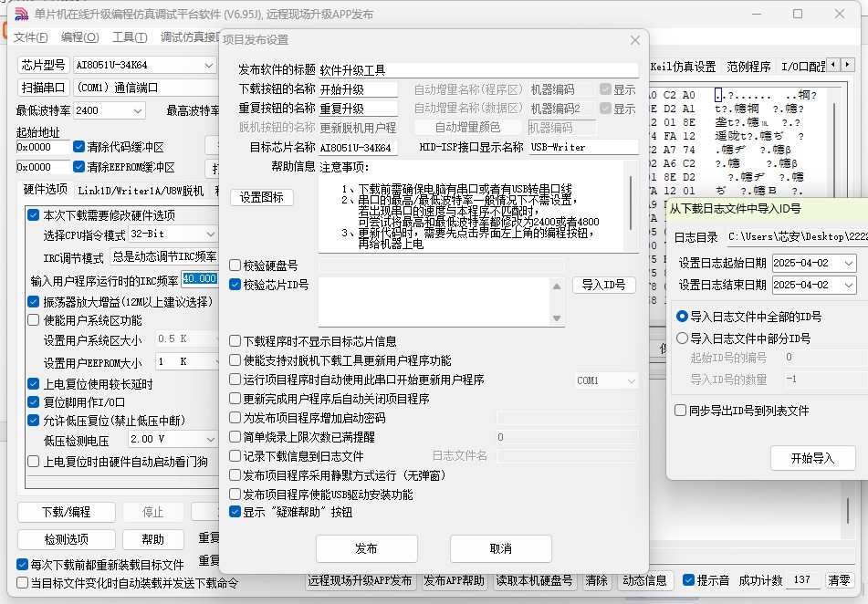Click the 开始导入 button
Viewport: 868px width, 604px height.
(812, 458)
